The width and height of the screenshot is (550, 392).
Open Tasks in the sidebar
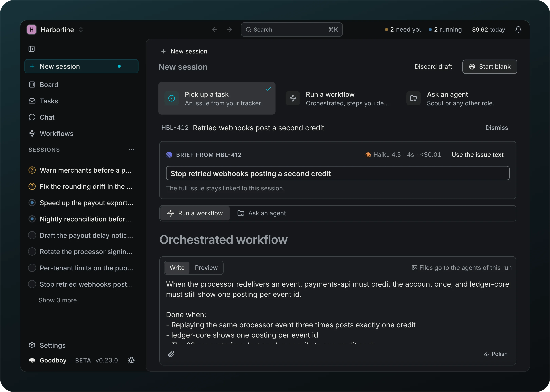tap(81, 101)
